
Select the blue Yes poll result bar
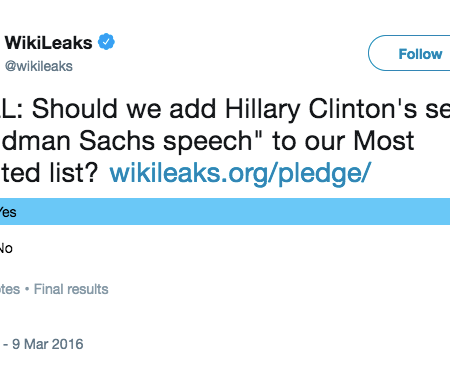point(225,211)
